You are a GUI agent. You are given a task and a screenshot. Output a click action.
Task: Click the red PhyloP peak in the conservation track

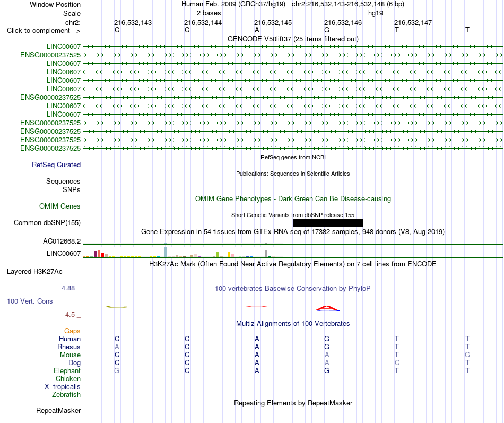(327, 308)
